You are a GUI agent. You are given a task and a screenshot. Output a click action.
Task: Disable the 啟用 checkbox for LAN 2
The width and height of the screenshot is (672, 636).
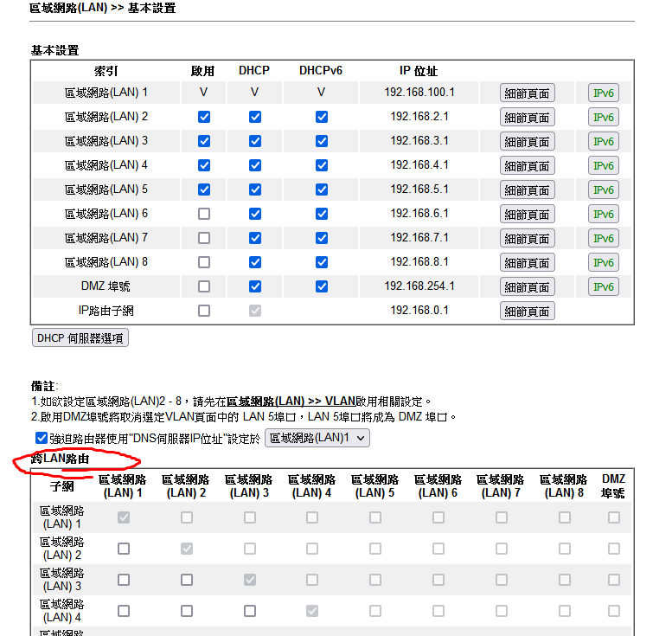pyautogui.click(x=204, y=117)
